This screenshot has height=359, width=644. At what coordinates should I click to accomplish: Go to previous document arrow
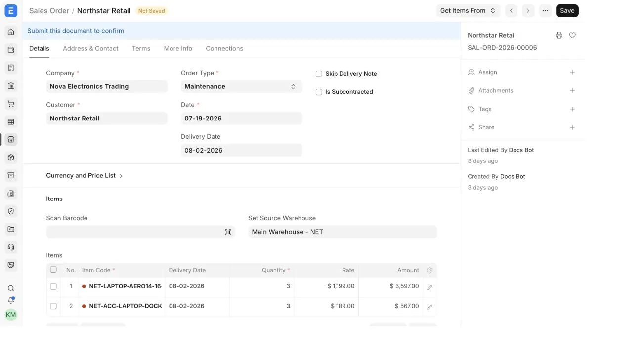(x=512, y=11)
